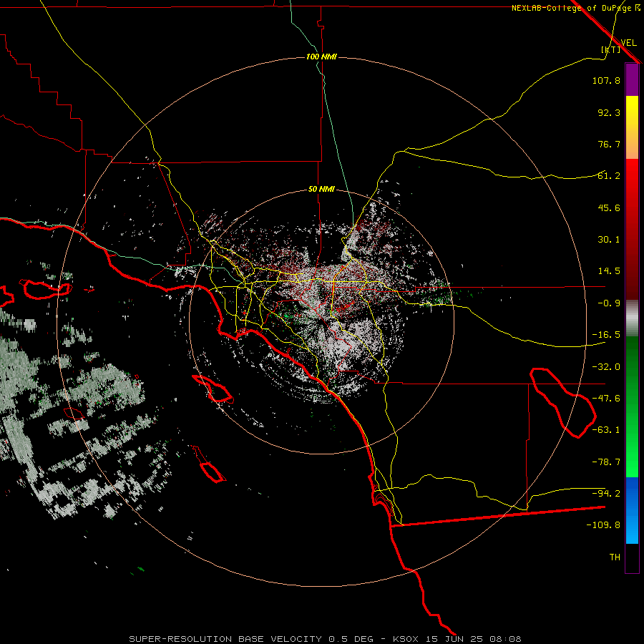Click the -0.9 legend value
The height and width of the screenshot is (644, 644).
609,303
